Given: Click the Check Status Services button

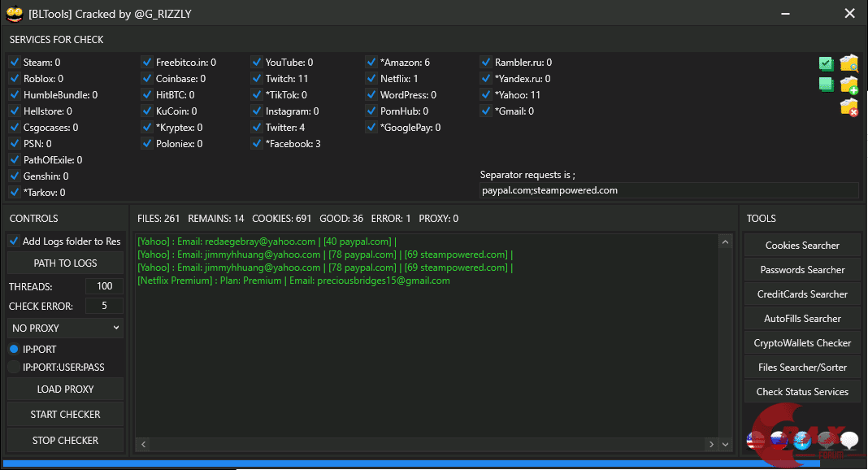Looking at the screenshot, I should pyautogui.click(x=802, y=391).
